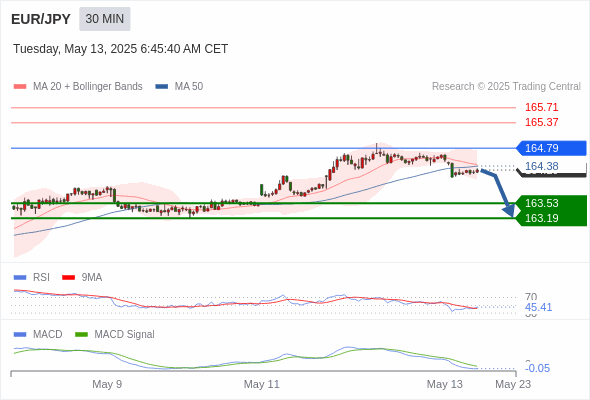Click the 163.19 green support tag
The width and height of the screenshot is (590, 400).
tap(551, 218)
